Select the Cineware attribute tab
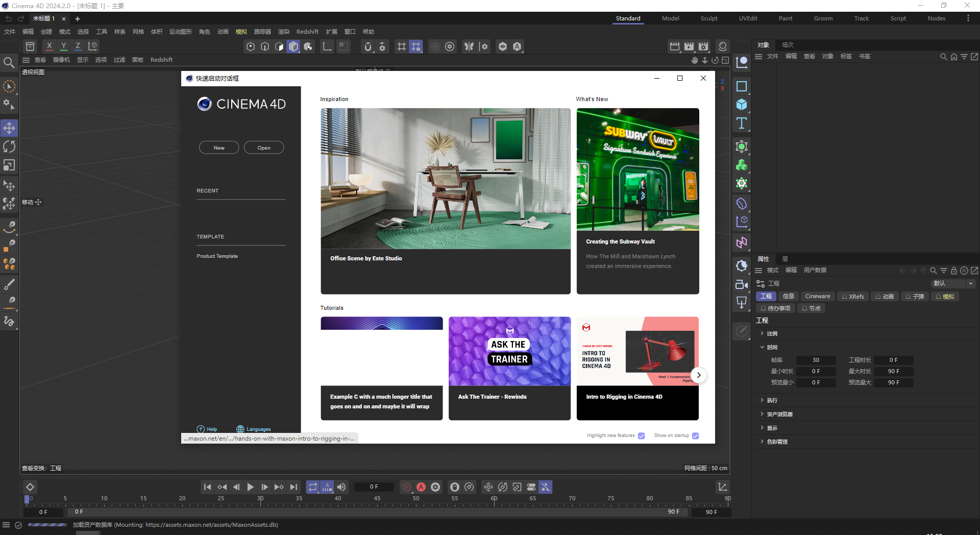The image size is (980, 535). 818,296
